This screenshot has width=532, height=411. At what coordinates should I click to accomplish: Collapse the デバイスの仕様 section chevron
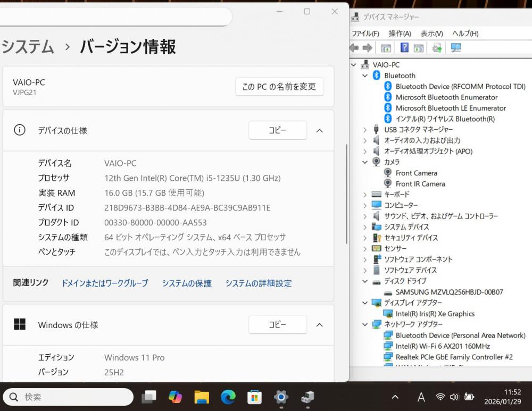(319, 130)
